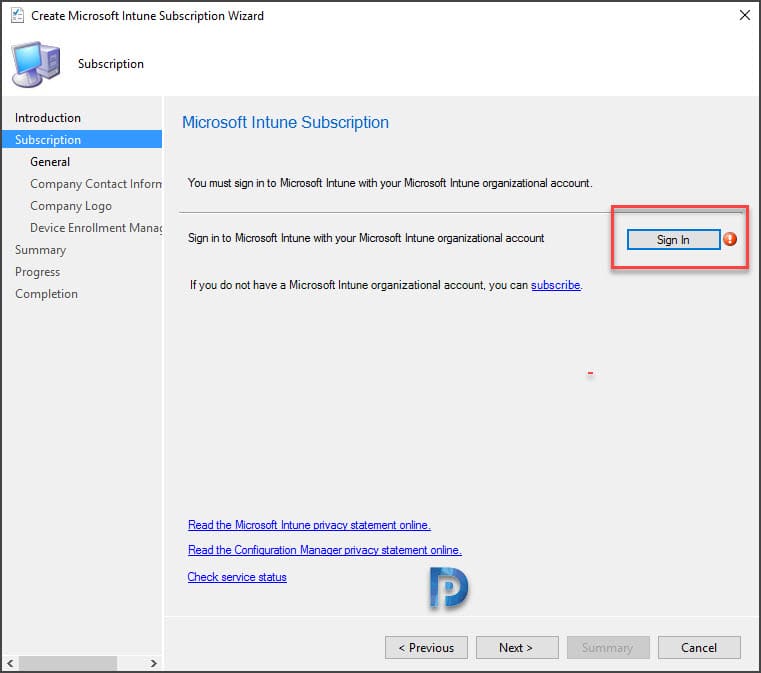Click the wizard title bar checklist icon
Image resolution: width=761 pixels, height=673 pixels.
[17, 16]
